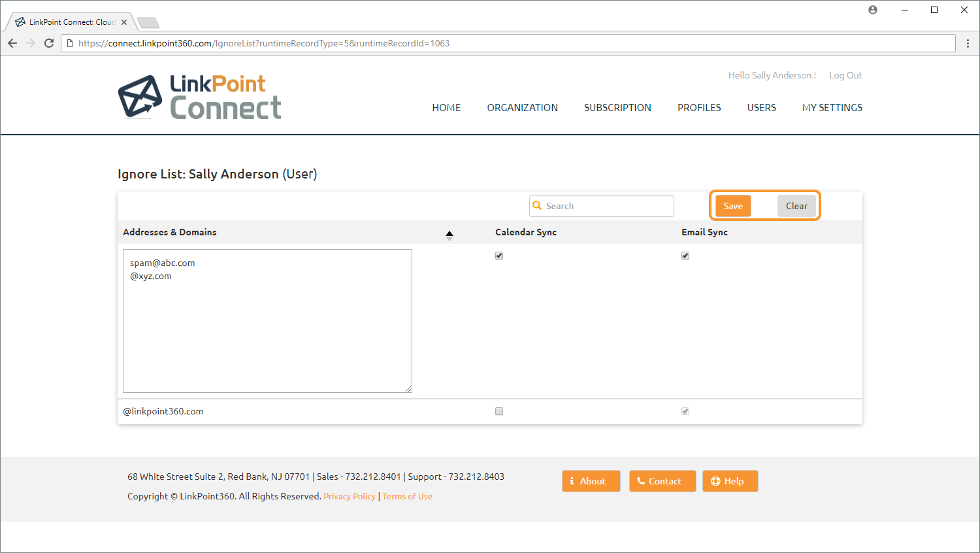Open the Help footer button

(x=730, y=481)
